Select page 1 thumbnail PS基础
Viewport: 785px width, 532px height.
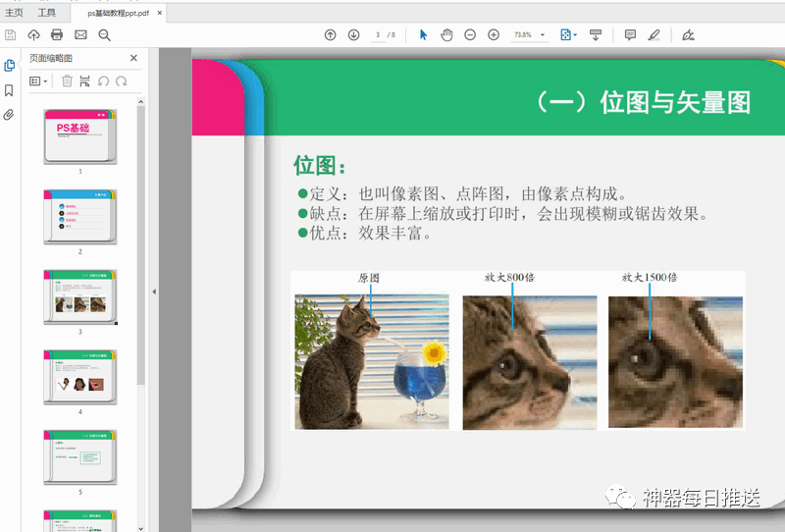80,136
